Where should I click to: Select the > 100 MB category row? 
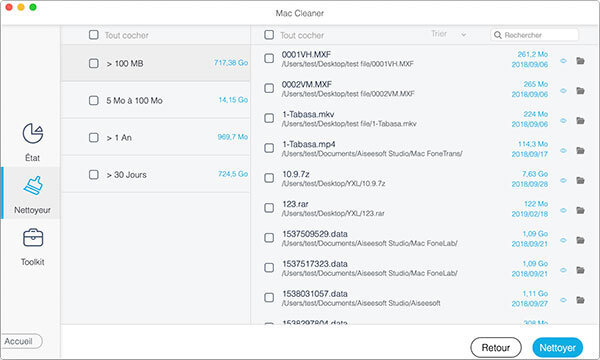[155, 63]
